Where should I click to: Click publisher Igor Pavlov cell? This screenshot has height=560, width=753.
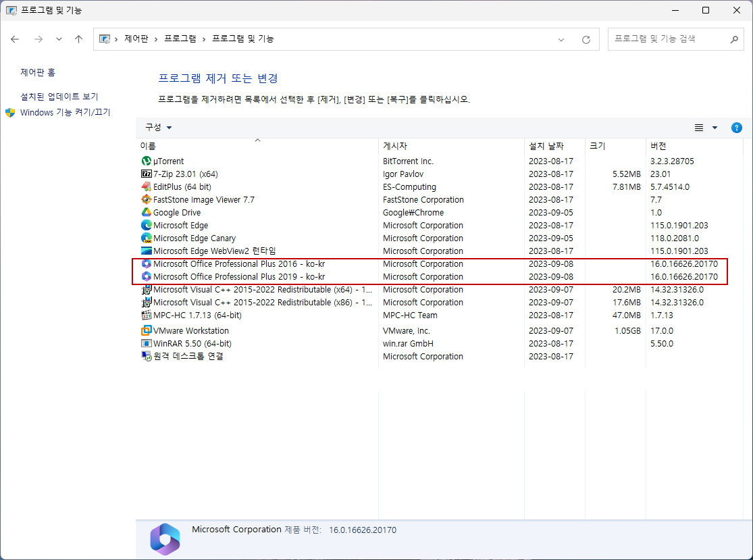403,174
